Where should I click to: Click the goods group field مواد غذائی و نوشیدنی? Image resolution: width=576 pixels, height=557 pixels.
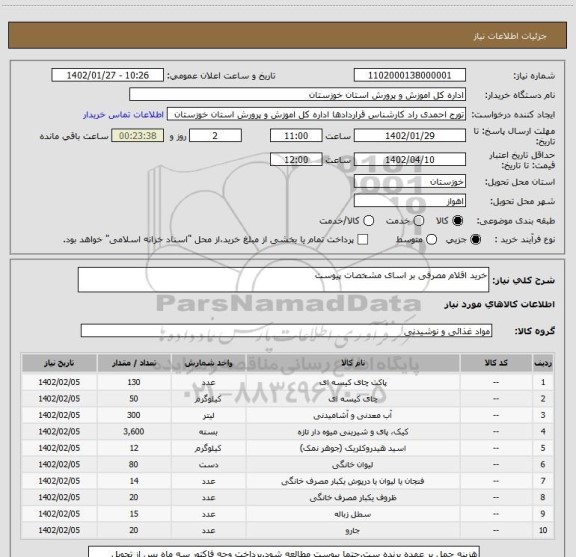click(286, 331)
